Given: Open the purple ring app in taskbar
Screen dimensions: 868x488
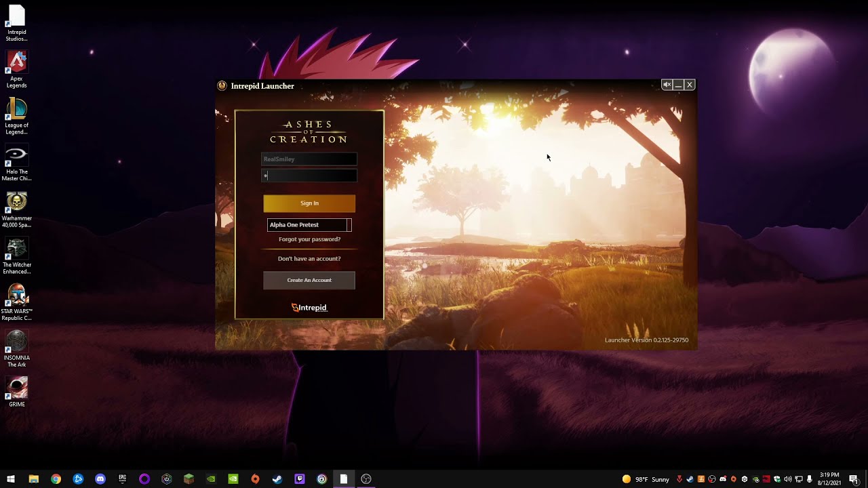Looking at the screenshot, I should click(144, 479).
